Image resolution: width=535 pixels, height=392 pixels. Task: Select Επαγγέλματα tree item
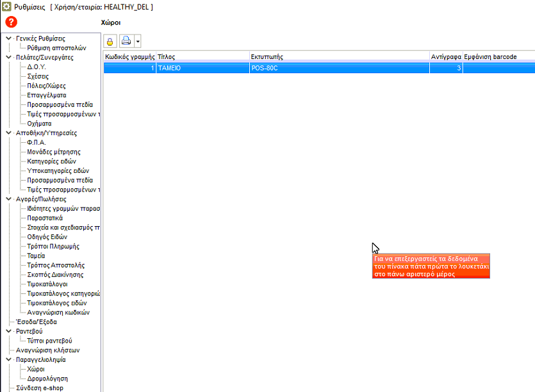pyautogui.click(x=47, y=95)
